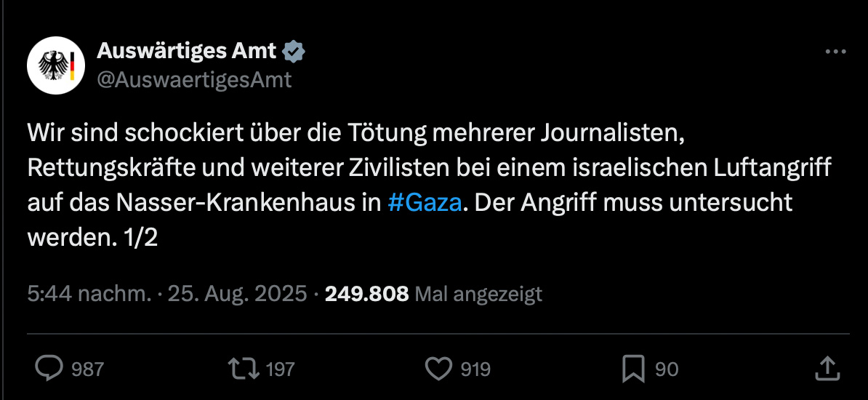Viewport: 868px width, 400px height.
Task: Open the 5:44 nachm. timestamp link
Action: [x=89, y=294]
